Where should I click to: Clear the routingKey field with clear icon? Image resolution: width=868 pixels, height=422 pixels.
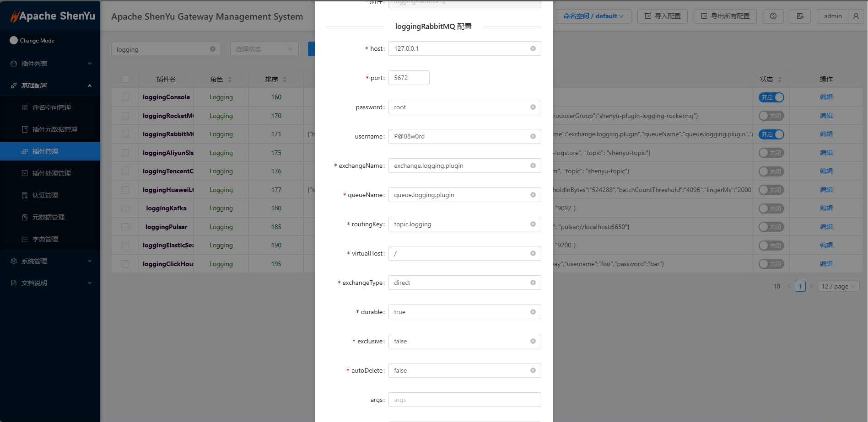point(533,224)
